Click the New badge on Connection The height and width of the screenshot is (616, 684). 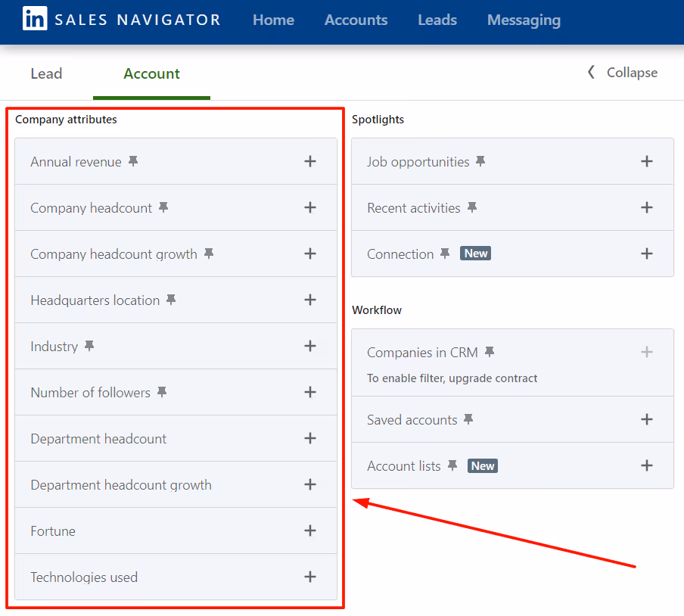coord(475,254)
